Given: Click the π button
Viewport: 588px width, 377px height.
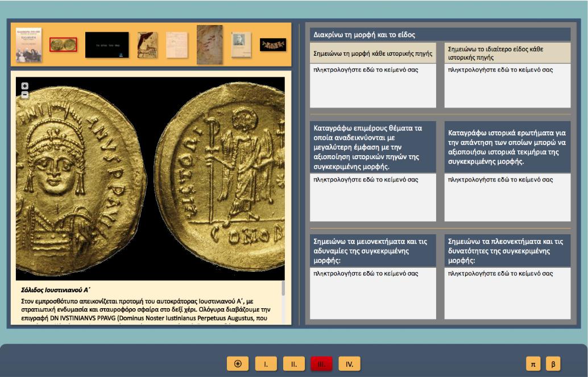Looking at the screenshot, I should 533,363.
